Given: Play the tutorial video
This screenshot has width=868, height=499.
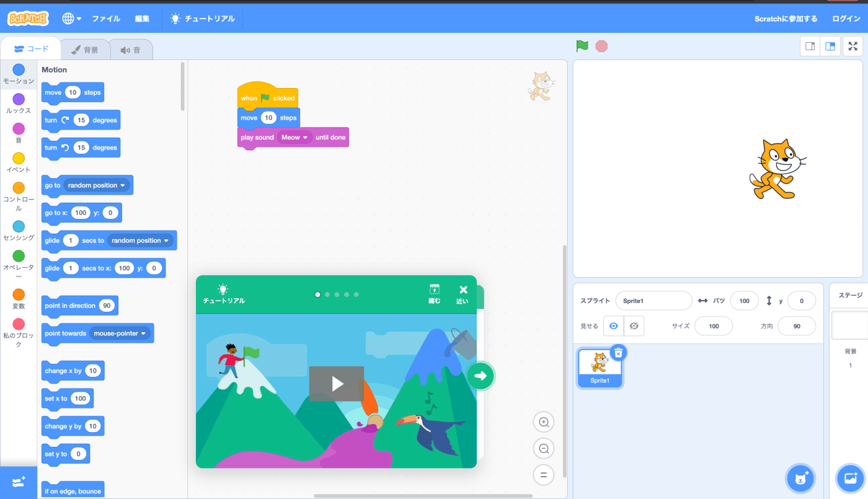Looking at the screenshot, I should (337, 384).
